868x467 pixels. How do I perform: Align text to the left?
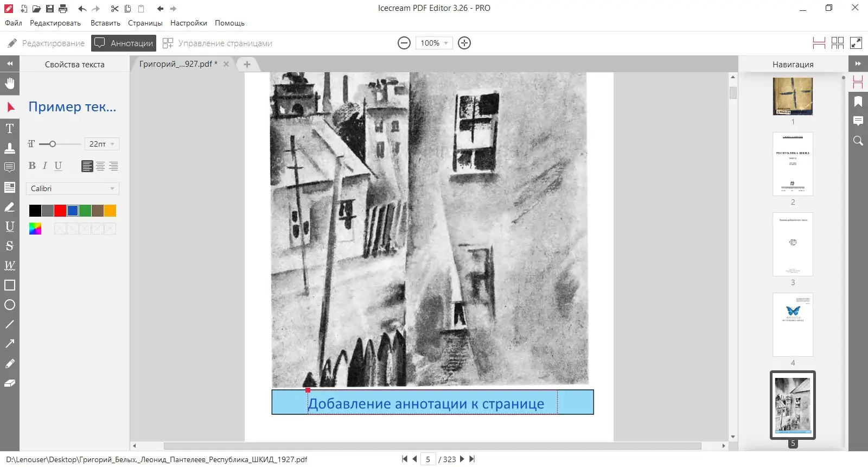pos(87,166)
